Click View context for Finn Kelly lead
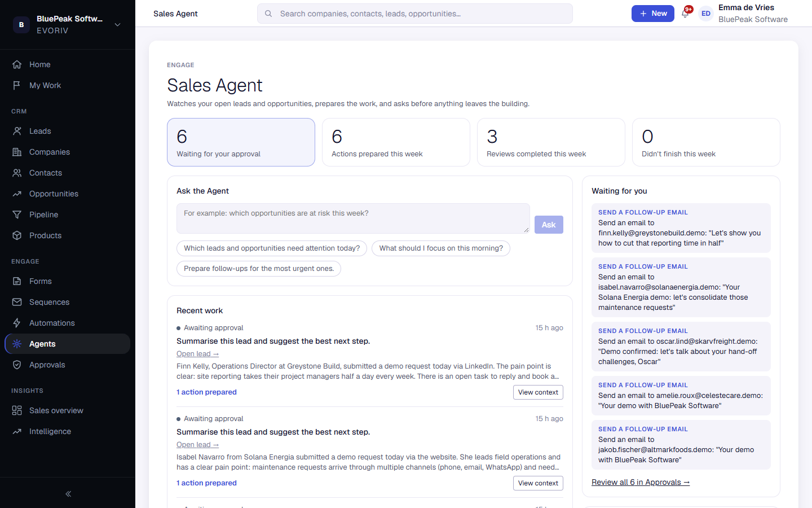The width and height of the screenshot is (812, 508). pos(538,392)
